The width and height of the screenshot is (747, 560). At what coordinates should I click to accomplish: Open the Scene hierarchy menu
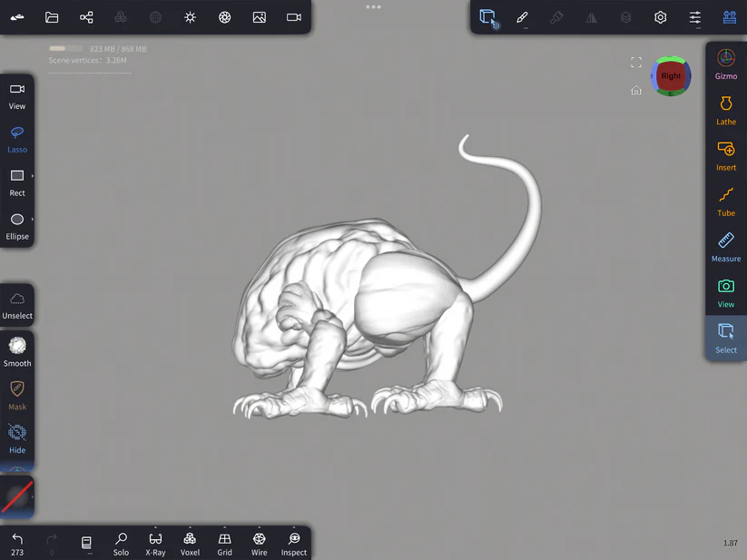point(86,17)
